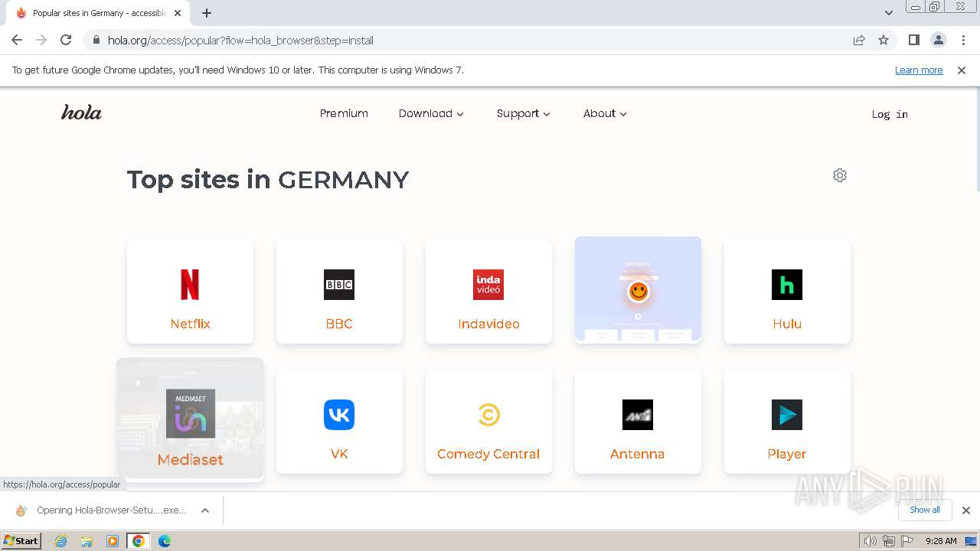Image resolution: width=980 pixels, height=551 pixels.
Task: Open Chrome three-dot menu
Action: click(x=964, y=40)
